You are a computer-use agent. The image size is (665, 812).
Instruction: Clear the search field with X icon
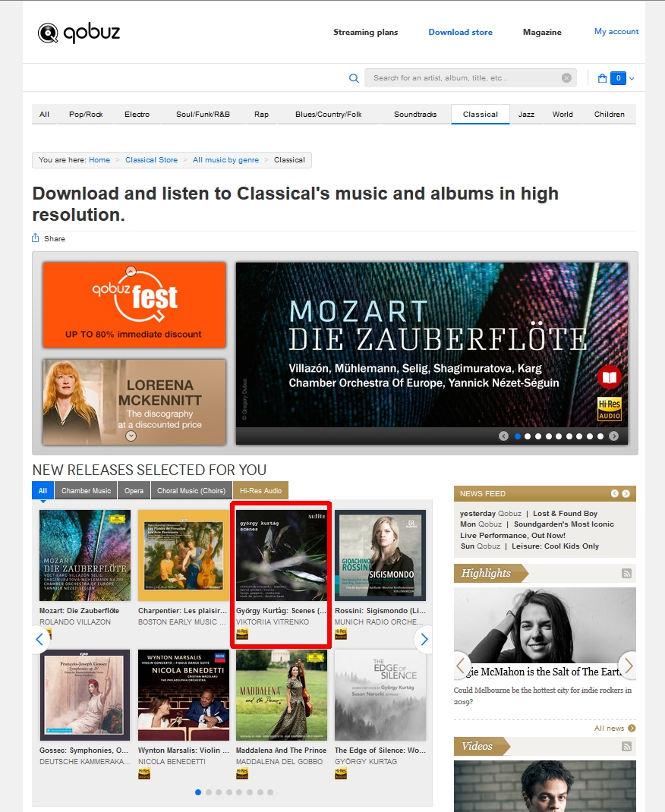tap(566, 77)
